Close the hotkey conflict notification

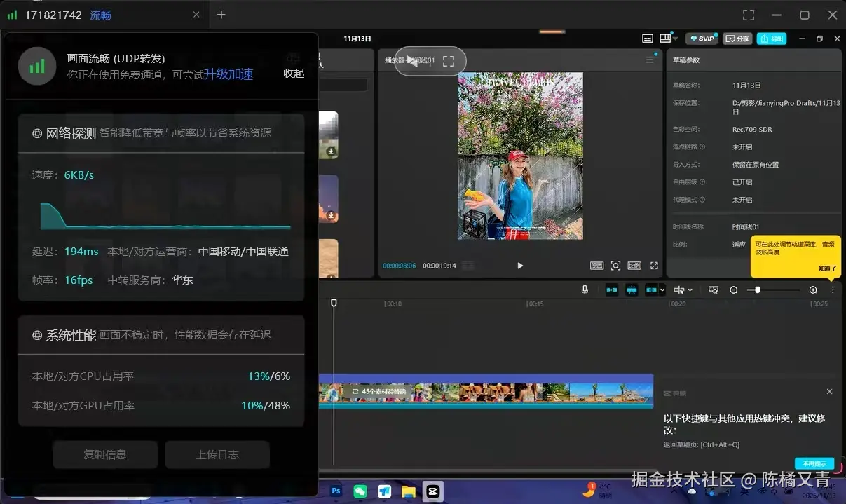[829, 392]
